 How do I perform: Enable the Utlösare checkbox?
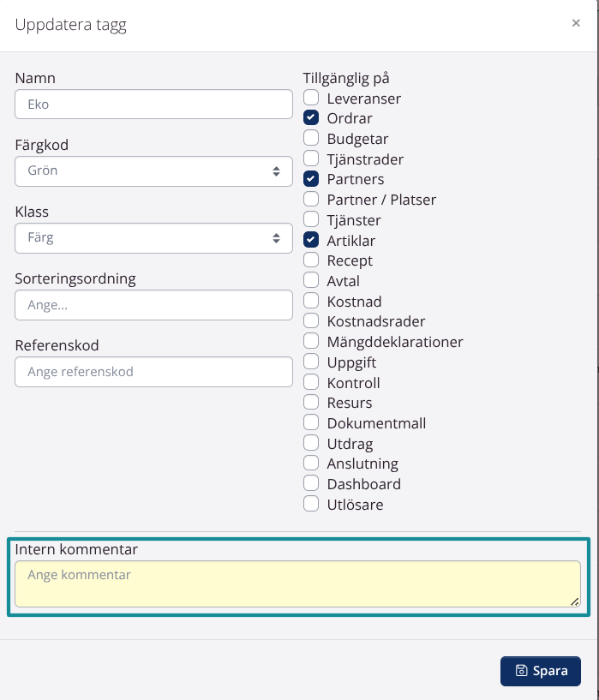(x=311, y=504)
